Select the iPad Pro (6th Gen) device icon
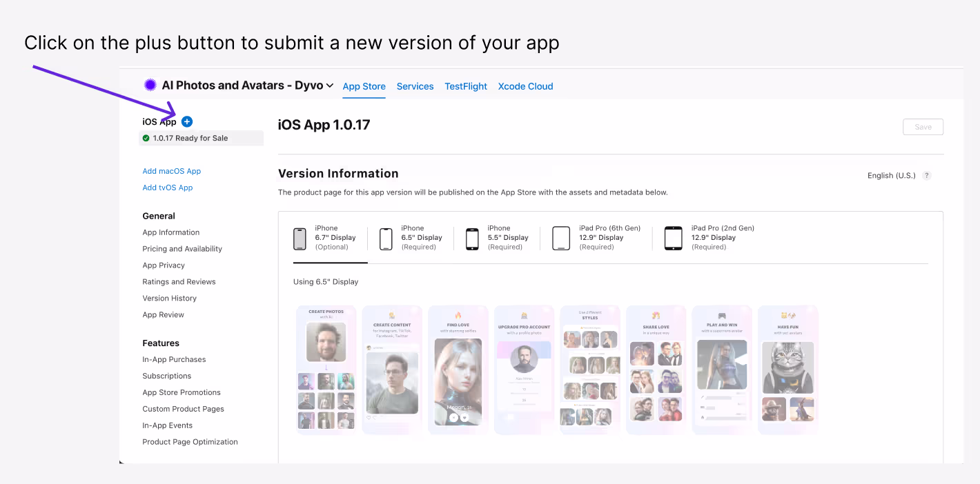Image resolution: width=980 pixels, height=484 pixels. click(561, 239)
